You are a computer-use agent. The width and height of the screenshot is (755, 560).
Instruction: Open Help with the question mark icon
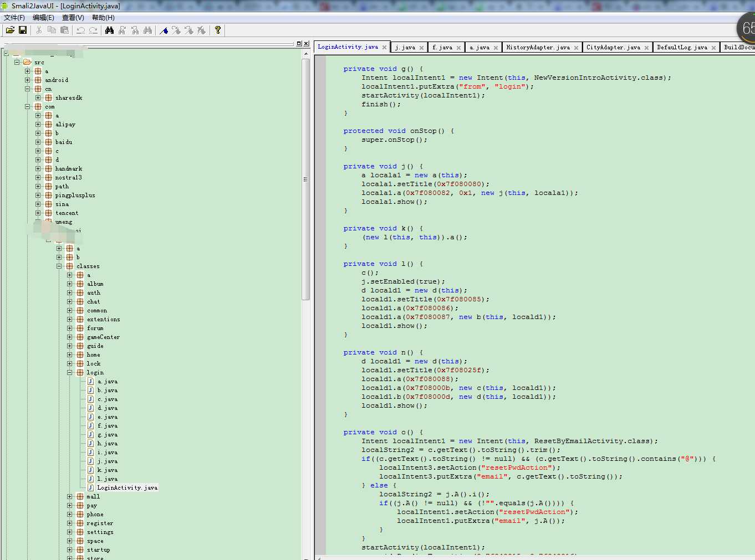pos(218,30)
